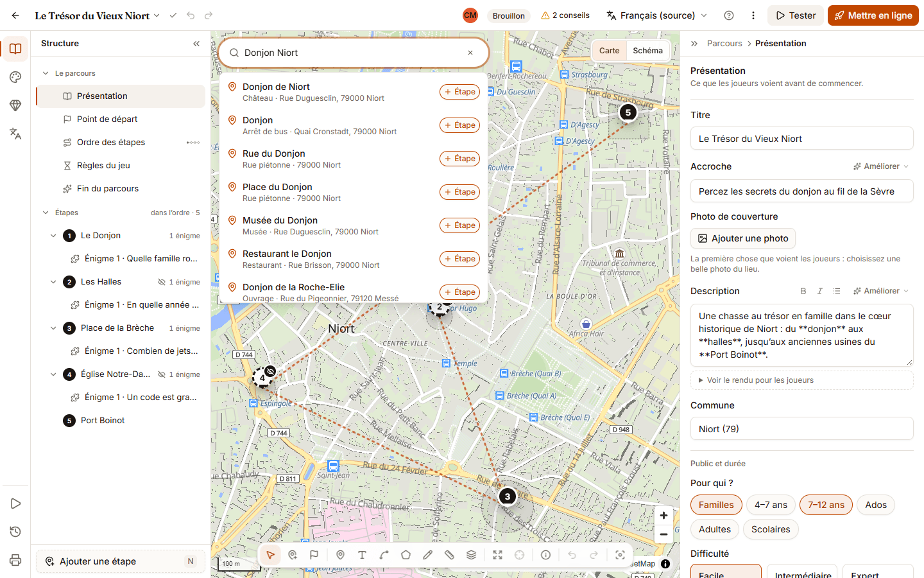Click into the Titre input field
The width and height of the screenshot is (924, 578).
(801, 139)
